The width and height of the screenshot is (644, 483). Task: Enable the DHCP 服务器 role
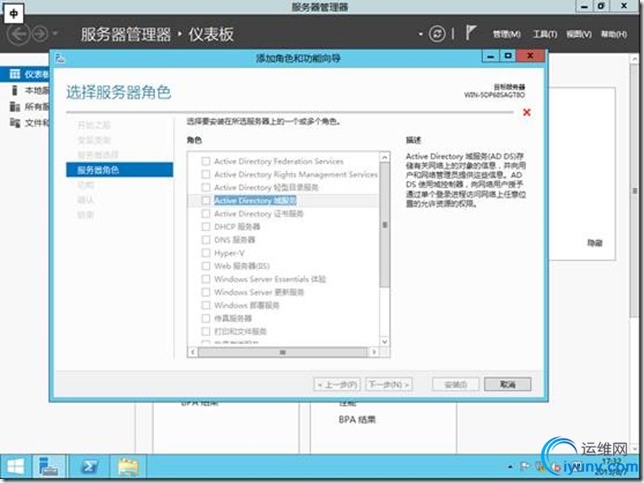click(x=206, y=226)
